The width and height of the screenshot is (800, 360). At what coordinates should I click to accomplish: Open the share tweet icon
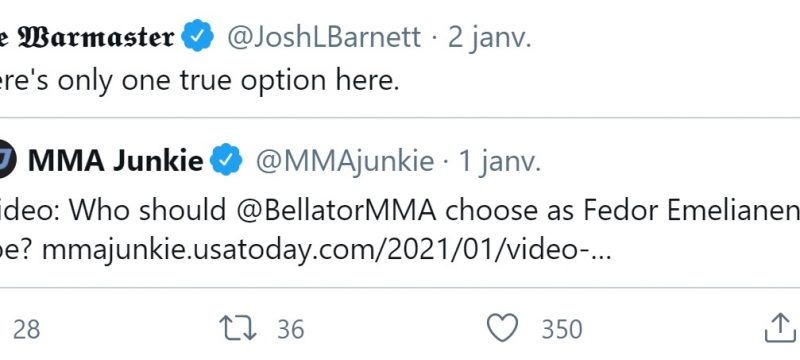pos(780,328)
